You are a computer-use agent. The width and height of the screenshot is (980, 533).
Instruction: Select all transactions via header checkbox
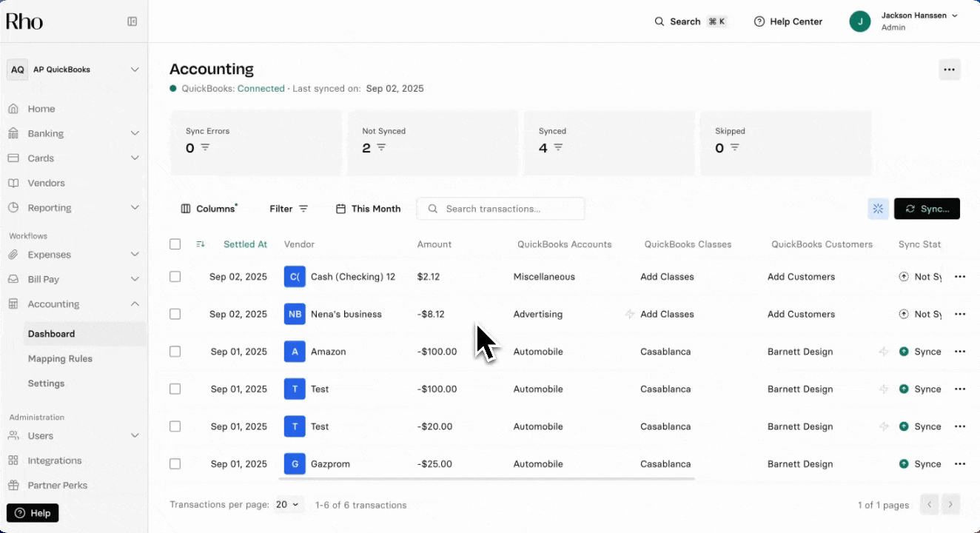click(x=175, y=244)
